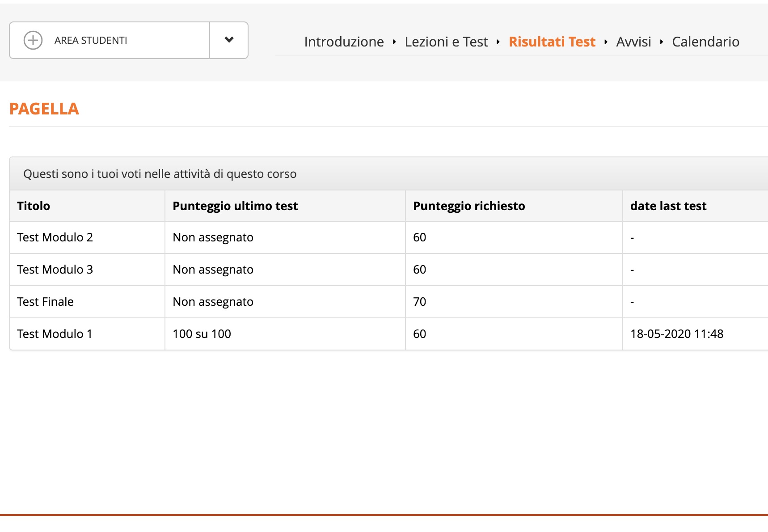Click the date last test column header
Viewport: 768px width, 532px height.
(668, 206)
